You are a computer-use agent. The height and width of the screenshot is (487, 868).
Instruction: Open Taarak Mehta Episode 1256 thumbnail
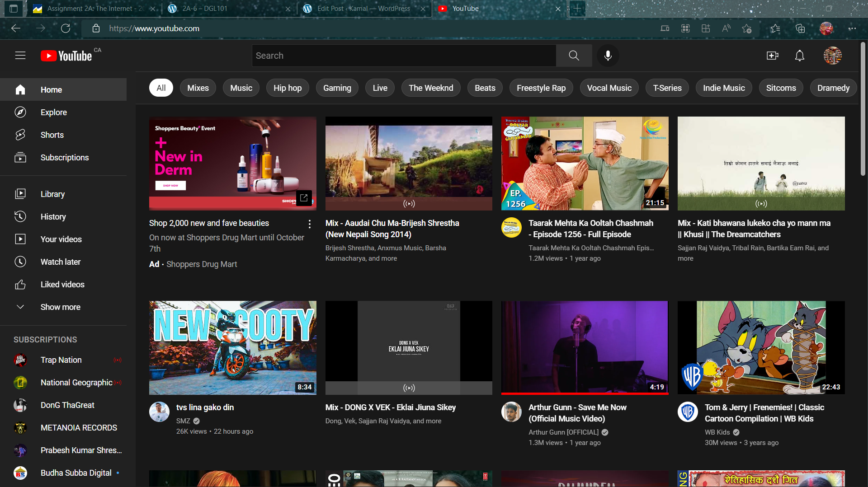pyautogui.click(x=585, y=164)
